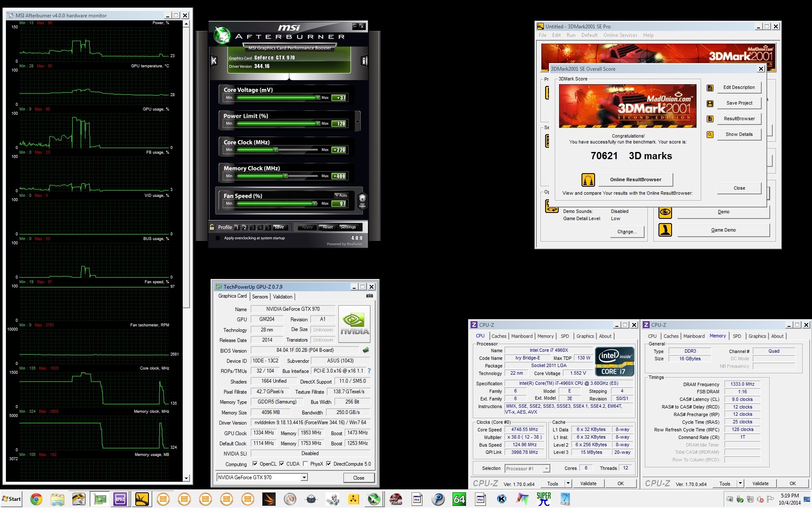
Task: Open Afterburner Settings
Action: click(x=348, y=227)
